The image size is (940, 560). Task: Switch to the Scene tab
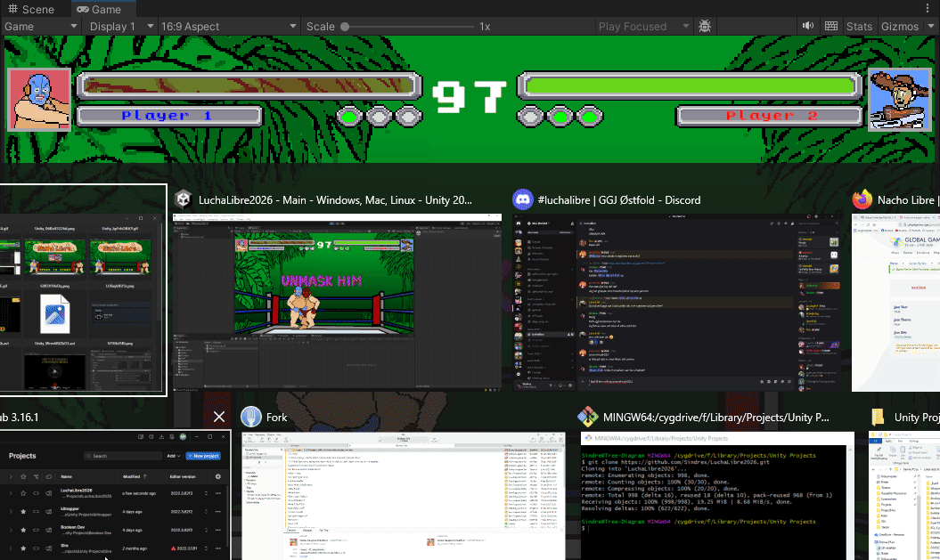[x=30, y=9]
